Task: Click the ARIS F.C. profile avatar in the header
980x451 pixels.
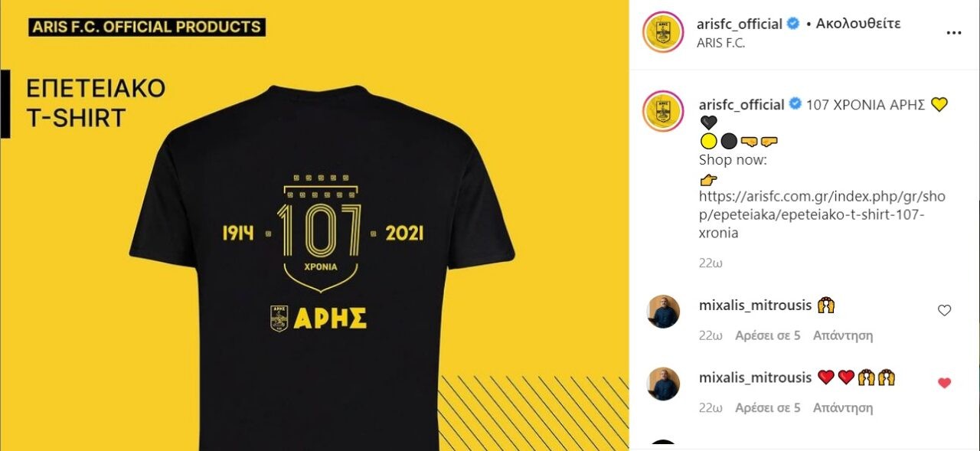Action: click(663, 32)
